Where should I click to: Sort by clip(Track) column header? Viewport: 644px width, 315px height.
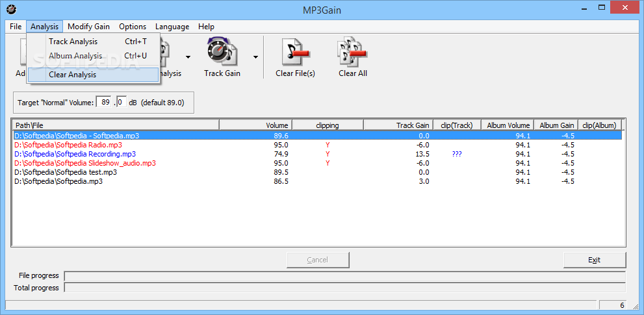pos(458,125)
